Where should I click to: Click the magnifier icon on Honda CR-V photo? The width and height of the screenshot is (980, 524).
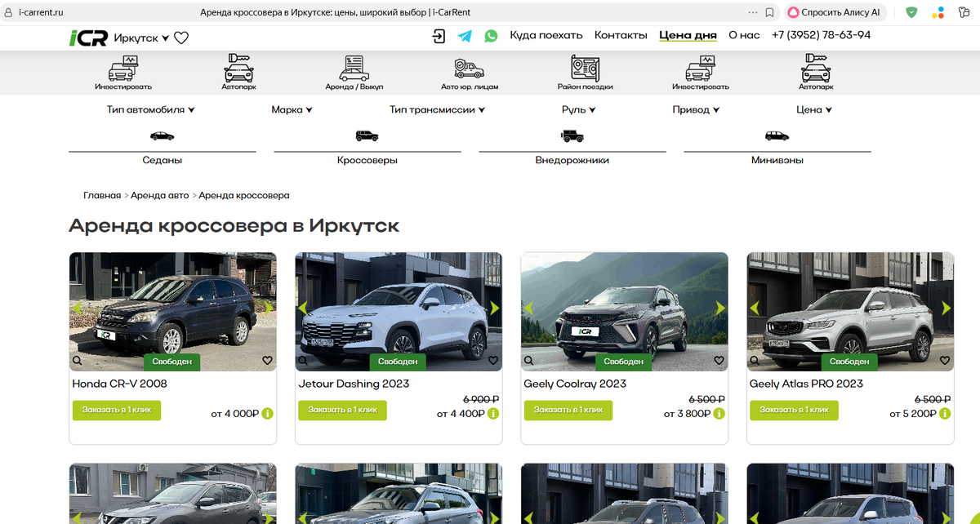pos(76,360)
